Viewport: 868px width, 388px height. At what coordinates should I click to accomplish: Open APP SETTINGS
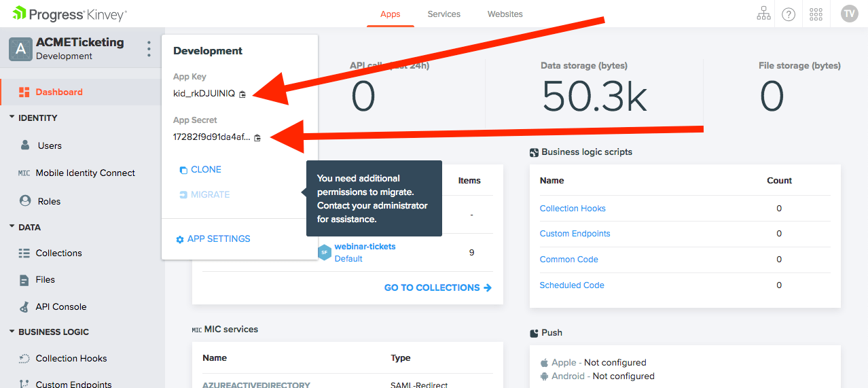point(213,239)
